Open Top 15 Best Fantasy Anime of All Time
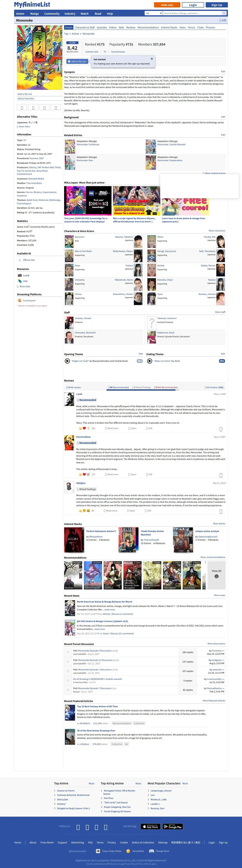The width and height of the screenshot is (242, 868). point(98,706)
